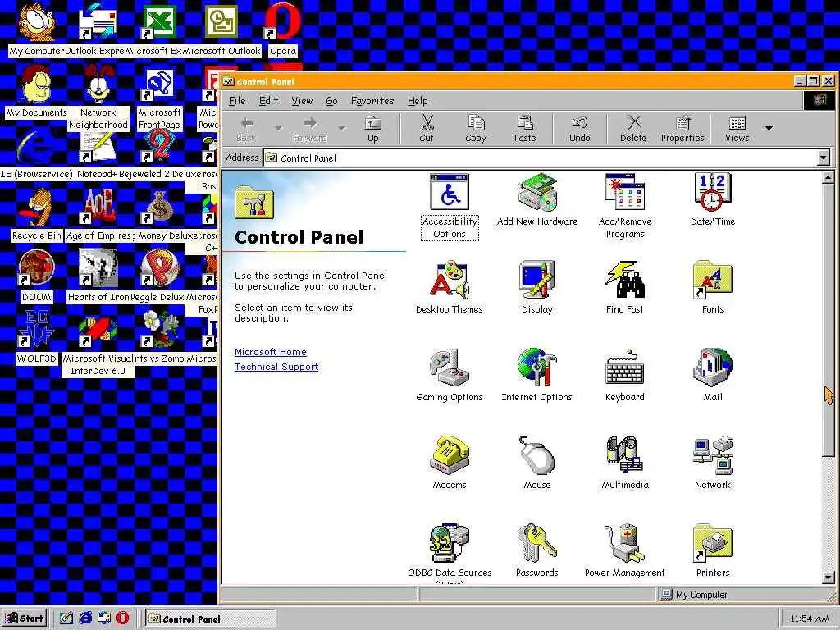
Task: Open the Go menu
Action: [331, 101]
